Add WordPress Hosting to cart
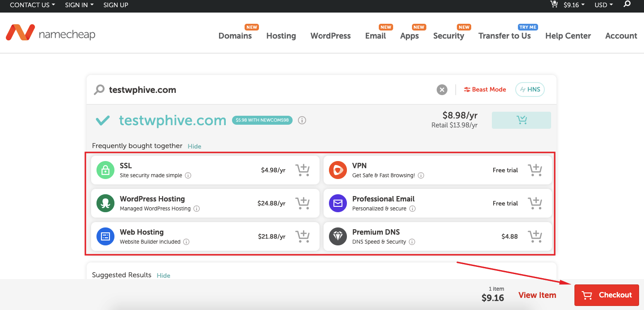The width and height of the screenshot is (644, 310). pos(303,203)
